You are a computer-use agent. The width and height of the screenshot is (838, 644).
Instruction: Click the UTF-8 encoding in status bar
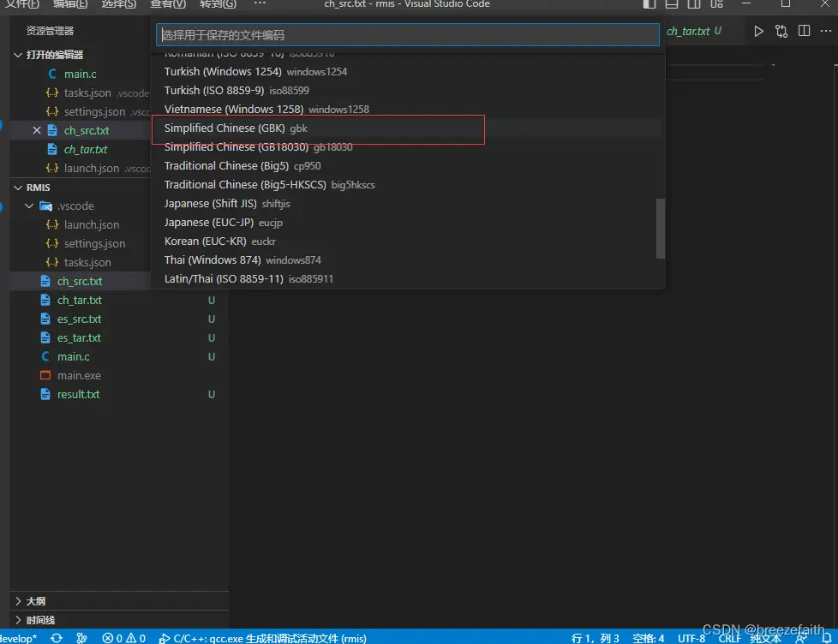tap(691, 638)
